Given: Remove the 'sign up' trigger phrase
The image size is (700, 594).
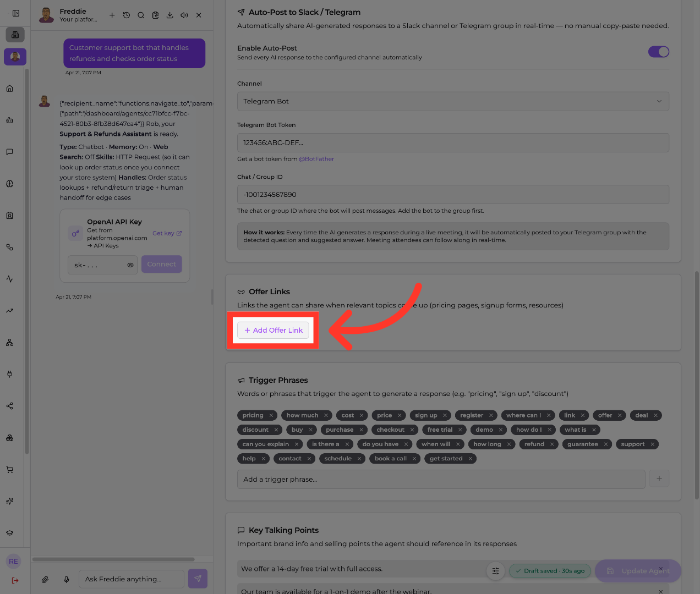Looking at the screenshot, I should click(445, 415).
